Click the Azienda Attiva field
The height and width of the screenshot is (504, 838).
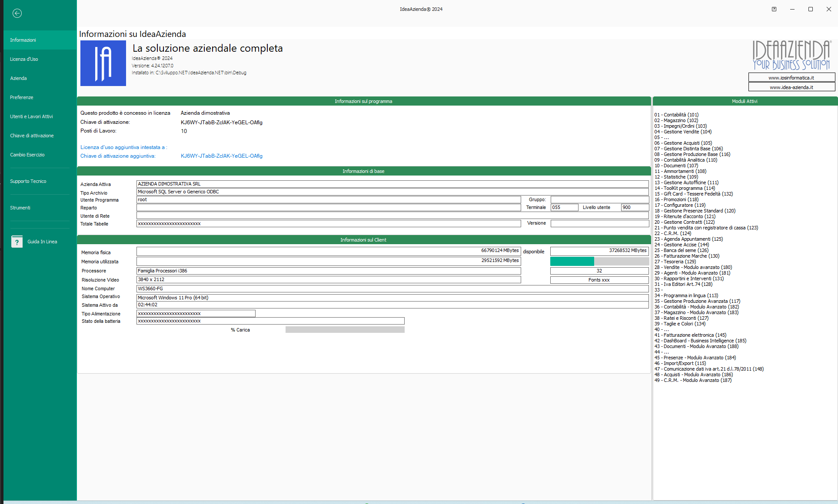coord(392,184)
